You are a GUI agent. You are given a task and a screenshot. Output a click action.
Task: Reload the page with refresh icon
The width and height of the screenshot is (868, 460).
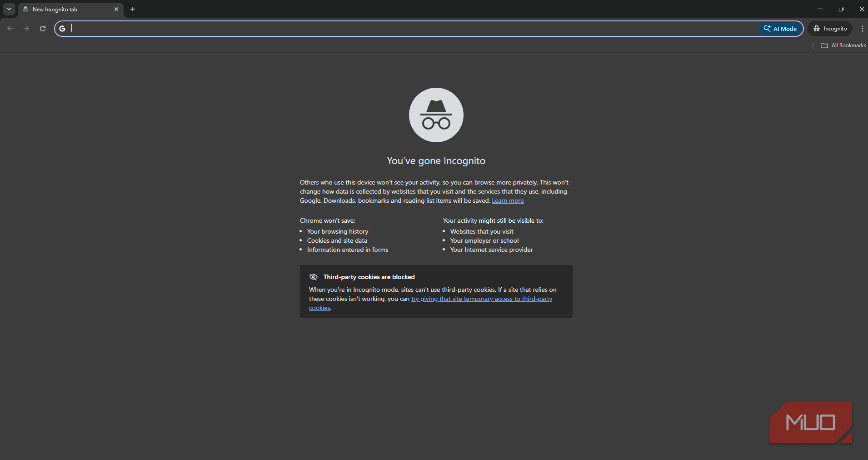coord(43,29)
